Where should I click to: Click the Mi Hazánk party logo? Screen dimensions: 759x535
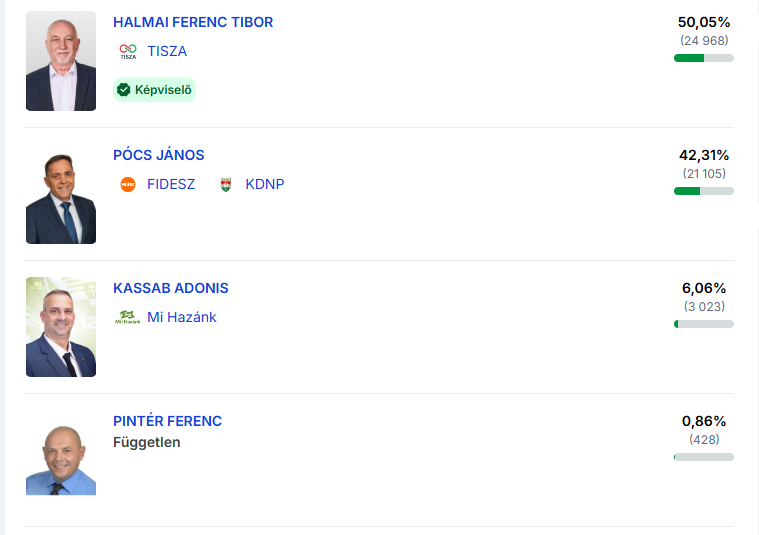click(x=127, y=317)
